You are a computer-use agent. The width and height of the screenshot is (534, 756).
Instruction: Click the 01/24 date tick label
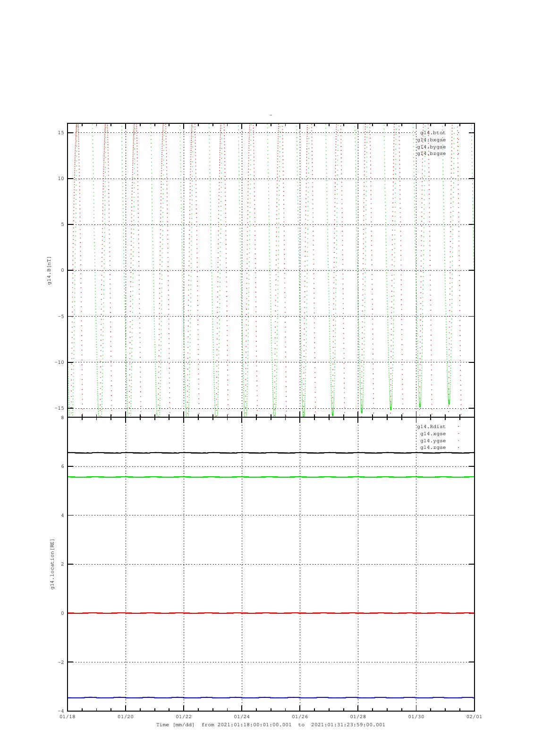pos(242,716)
